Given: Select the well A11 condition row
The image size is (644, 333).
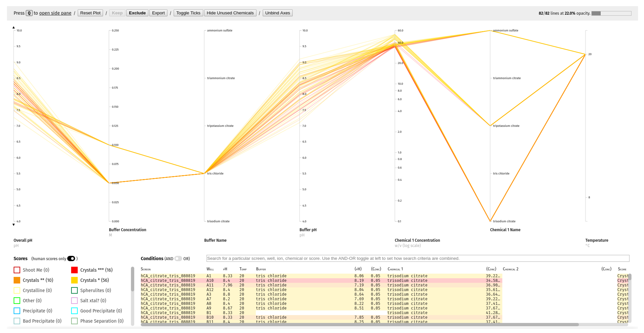Looking at the screenshot, I should point(384,285).
